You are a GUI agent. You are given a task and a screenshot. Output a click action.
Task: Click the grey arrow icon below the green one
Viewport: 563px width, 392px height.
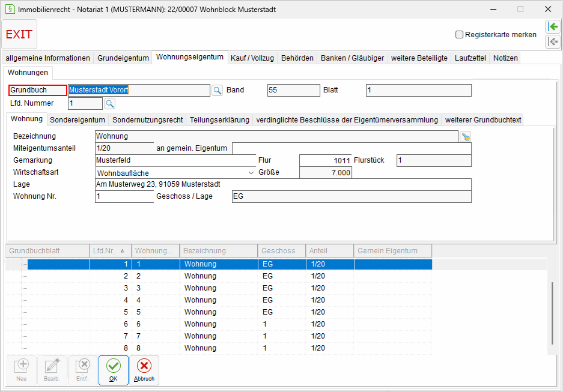click(553, 41)
